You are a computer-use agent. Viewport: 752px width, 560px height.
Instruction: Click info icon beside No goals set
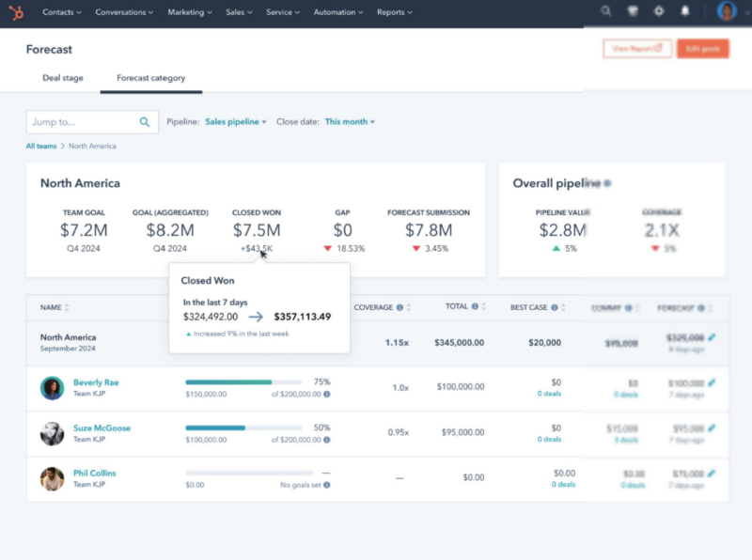326,485
